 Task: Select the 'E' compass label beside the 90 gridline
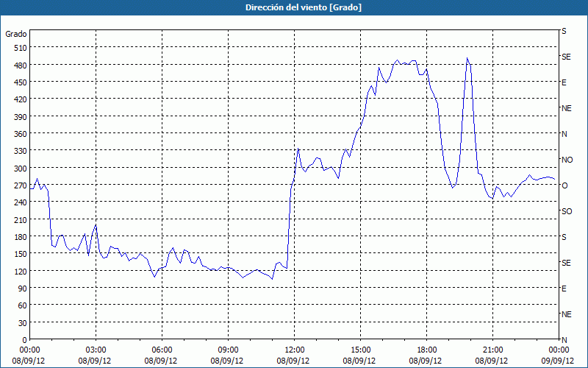click(x=564, y=289)
